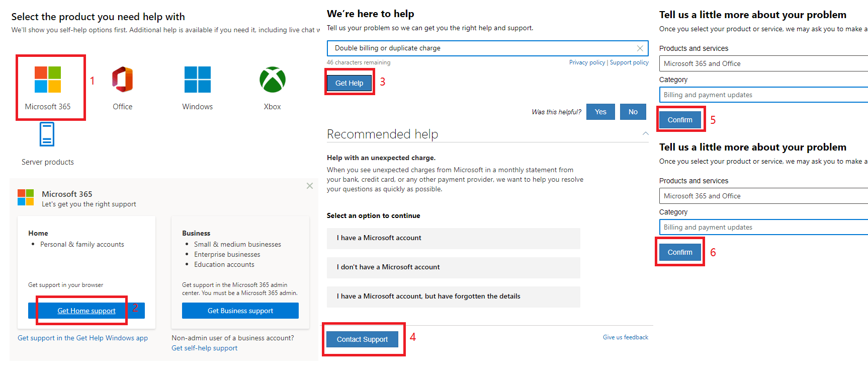
Task: Click the 'Education accounts' list item
Action: [x=224, y=264]
